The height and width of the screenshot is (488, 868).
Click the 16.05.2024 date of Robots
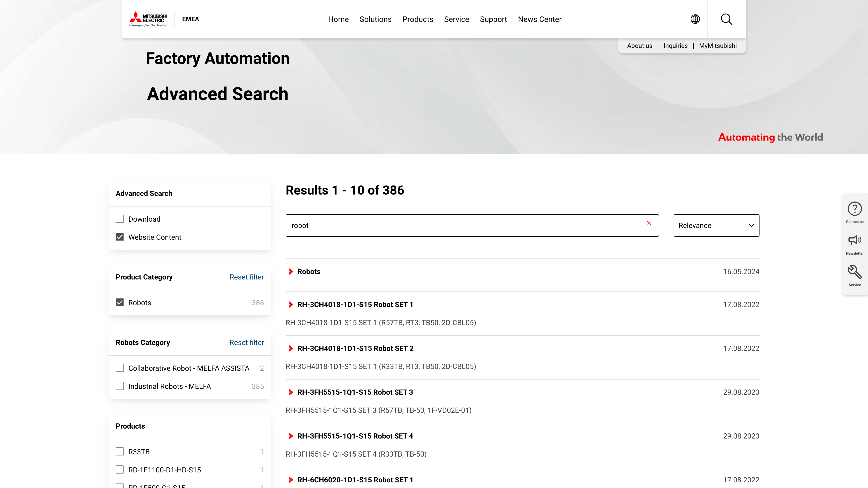(x=741, y=271)
